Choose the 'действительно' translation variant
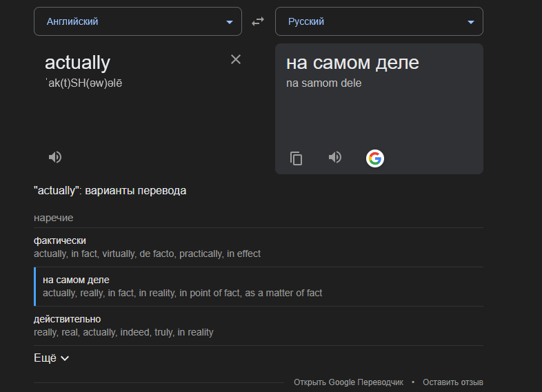542x392 pixels. click(x=259, y=326)
